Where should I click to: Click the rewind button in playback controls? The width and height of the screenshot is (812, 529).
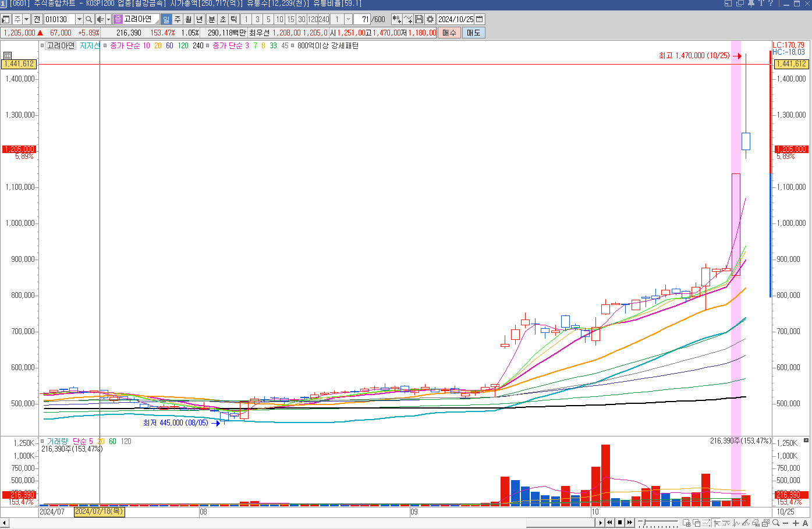pos(610,523)
